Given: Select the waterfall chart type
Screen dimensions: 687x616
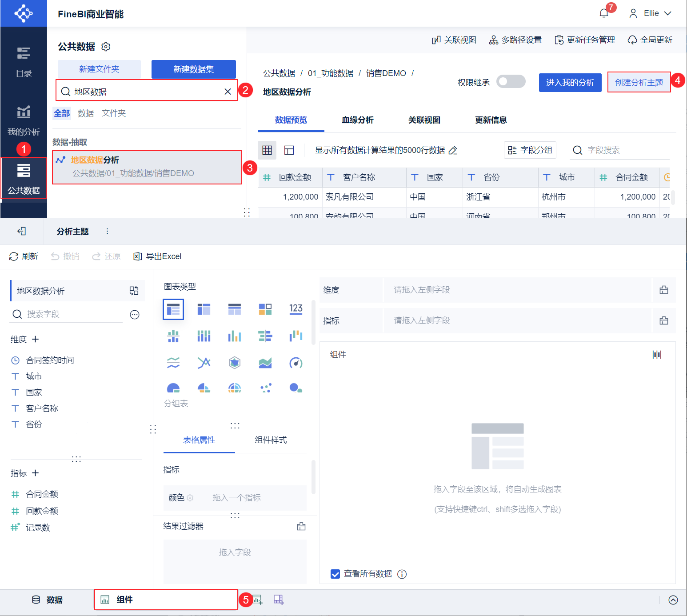Looking at the screenshot, I should click(x=296, y=336).
